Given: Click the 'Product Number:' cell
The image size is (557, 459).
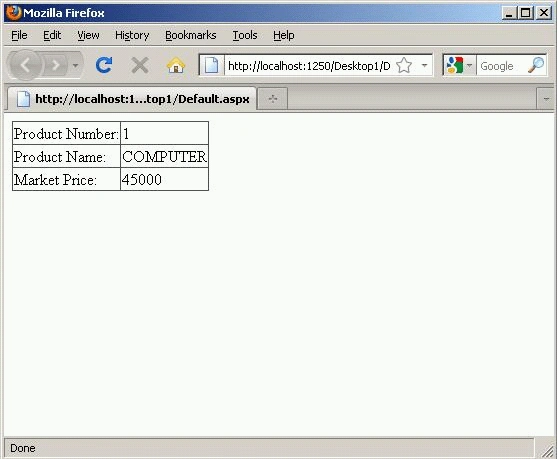Looking at the screenshot, I should [66, 134].
